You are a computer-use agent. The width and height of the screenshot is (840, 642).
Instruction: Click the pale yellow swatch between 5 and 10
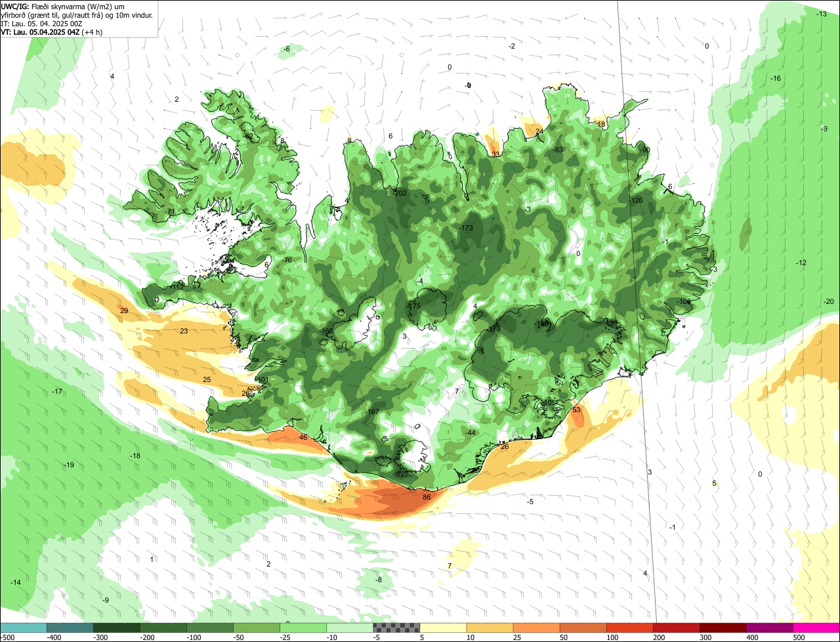(x=443, y=628)
